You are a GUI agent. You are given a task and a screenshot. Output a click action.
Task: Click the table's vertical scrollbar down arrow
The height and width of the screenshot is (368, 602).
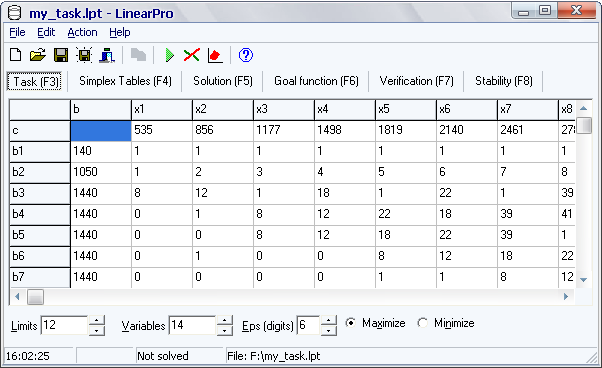584,280
